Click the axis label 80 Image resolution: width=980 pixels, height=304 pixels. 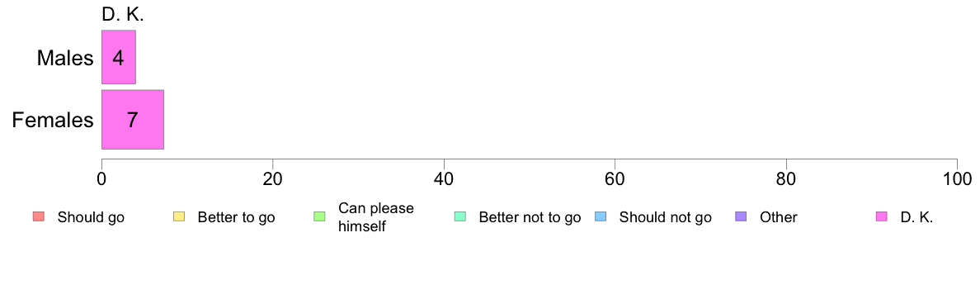pyautogui.click(x=786, y=178)
